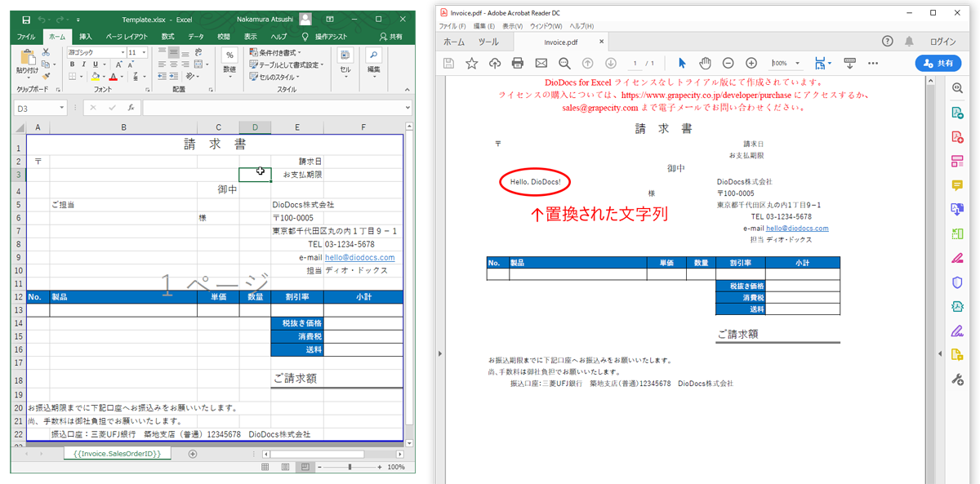Open Acrobat help question mark icon
Screen dimensions: 980x484
[x=888, y=42]
